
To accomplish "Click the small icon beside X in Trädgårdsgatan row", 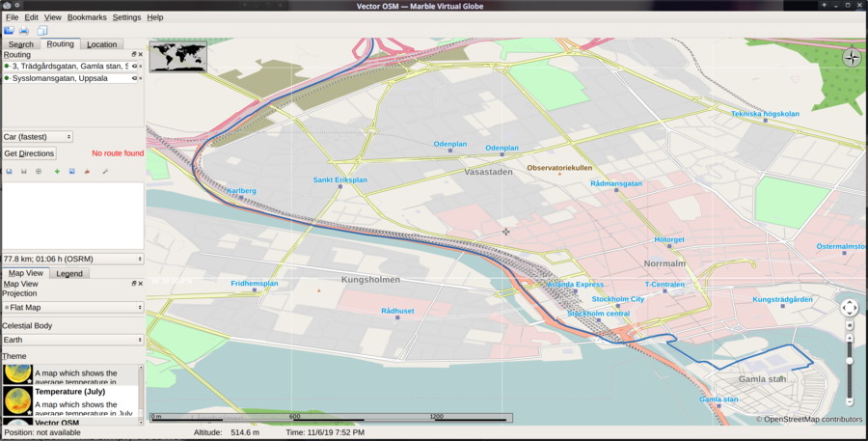I will point(134,66).
